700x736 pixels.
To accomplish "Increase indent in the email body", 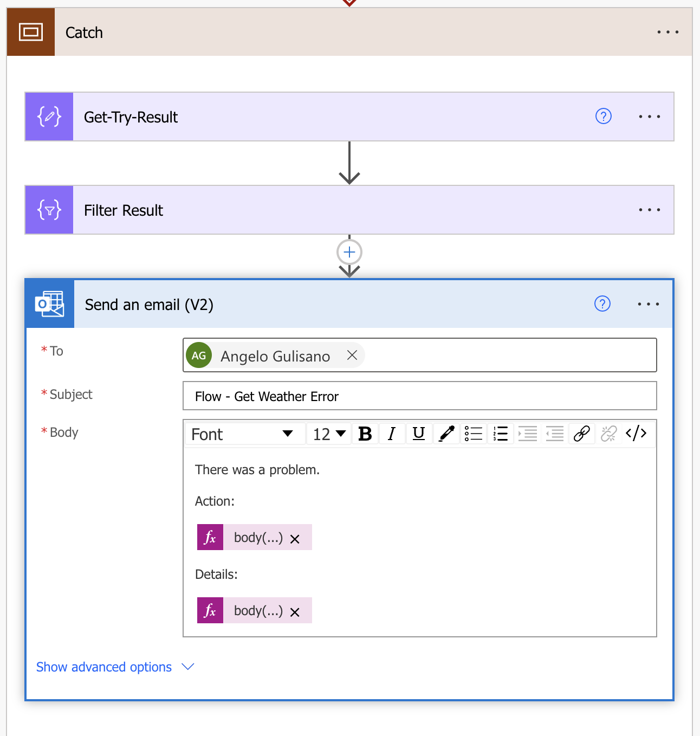I will pos(528,434).
